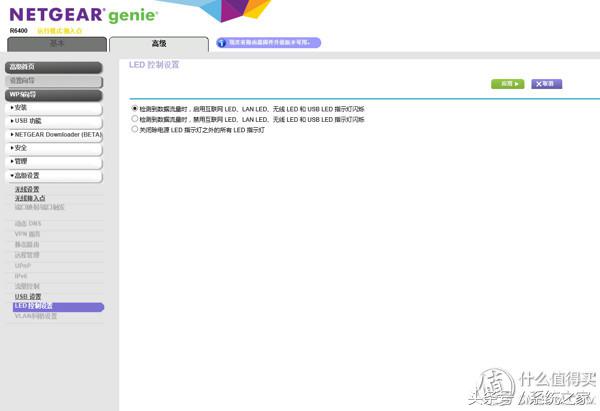Viewport: 600px width, 411px height.
Task: Switch to the Advanced (高级) tab
Action: coord(159,44)
